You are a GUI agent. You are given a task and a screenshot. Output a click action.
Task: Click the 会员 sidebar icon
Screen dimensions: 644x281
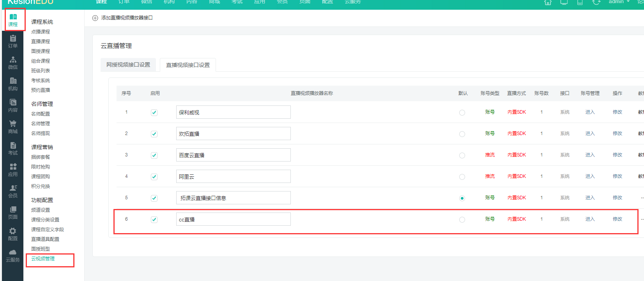pos(13,191)
